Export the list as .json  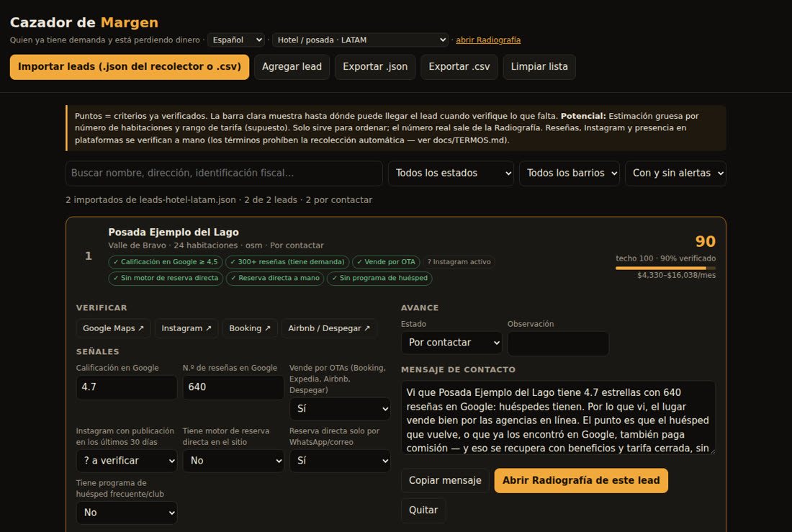click(x=375, y=67)
